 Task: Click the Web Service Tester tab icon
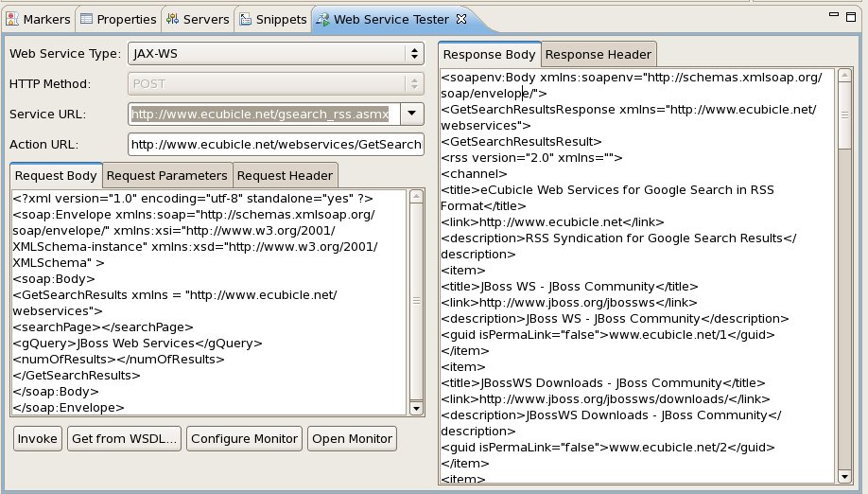tap(322, 19)
